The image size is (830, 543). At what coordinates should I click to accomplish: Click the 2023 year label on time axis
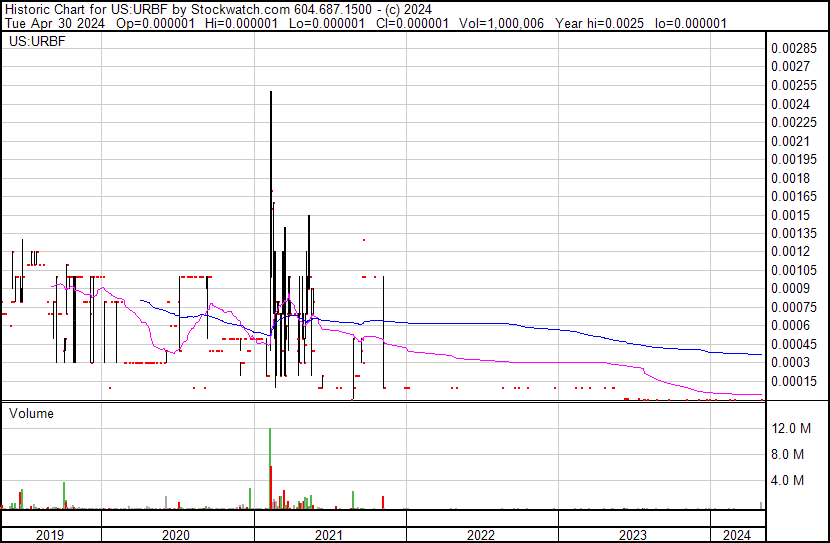pyautogui.click(x=633, y=535)
